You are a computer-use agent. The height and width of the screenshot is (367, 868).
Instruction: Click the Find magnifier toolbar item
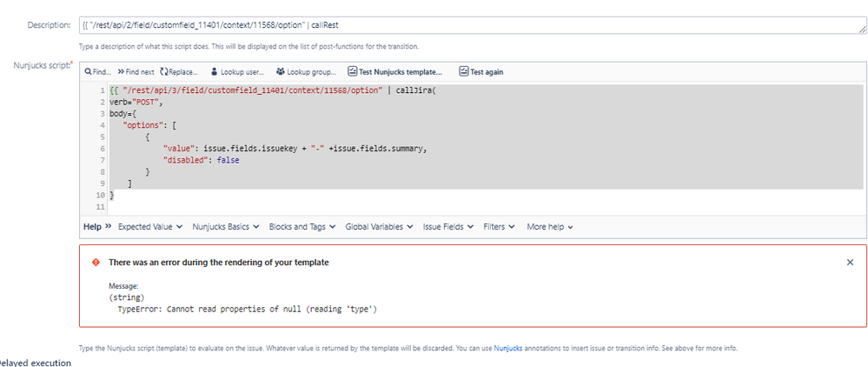tap(98, 72)
